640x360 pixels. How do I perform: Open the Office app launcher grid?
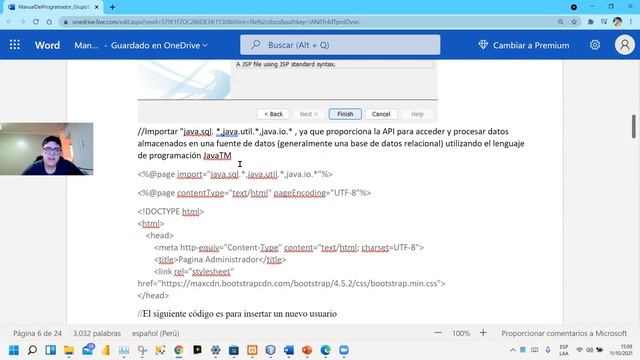click(15, 44)
